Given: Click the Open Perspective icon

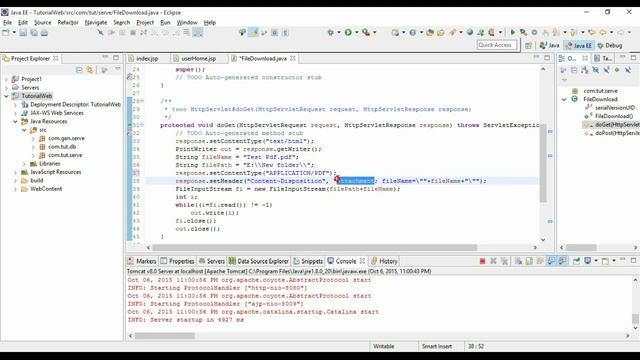Looking at the screenshot, I should click(528, 45).
